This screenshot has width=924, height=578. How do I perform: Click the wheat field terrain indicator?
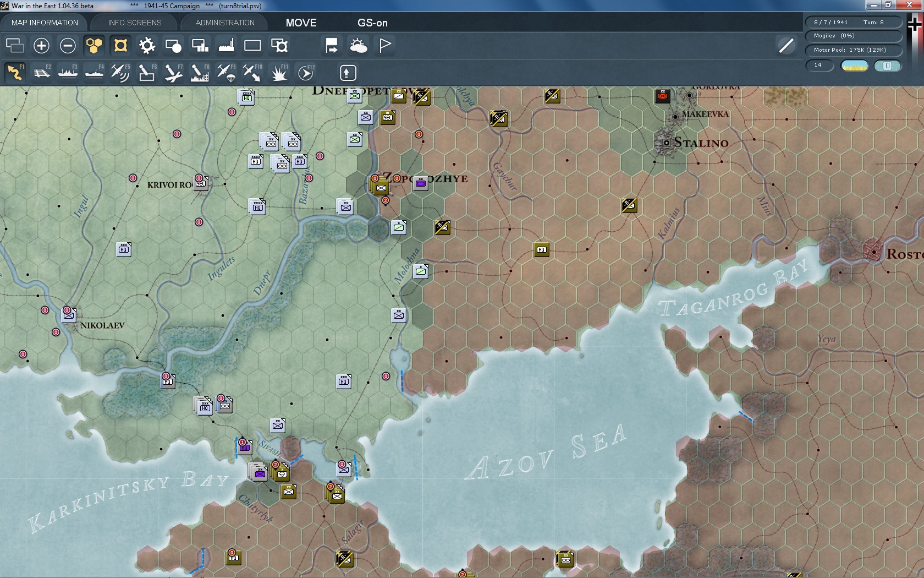coord(855,66)
